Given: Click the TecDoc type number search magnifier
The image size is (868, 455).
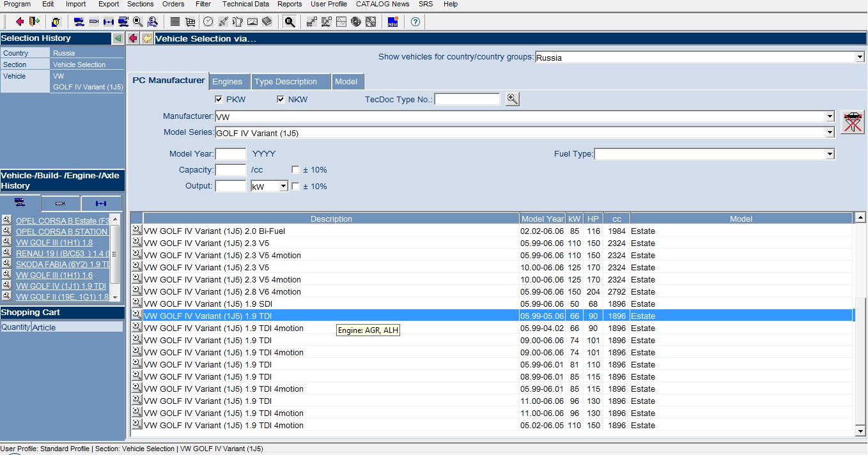Looking at the screenshot, I should click(512, 99).
